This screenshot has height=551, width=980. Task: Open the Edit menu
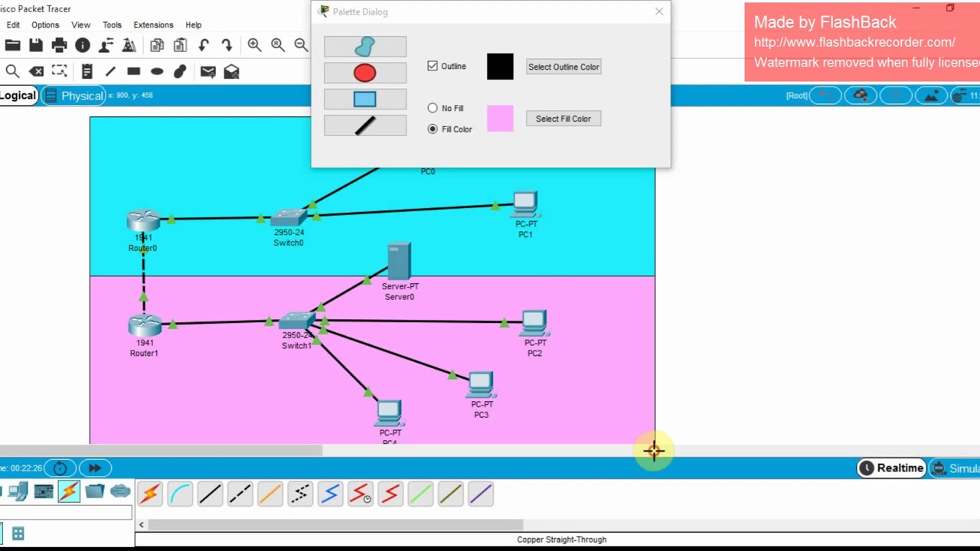tap(13, 24)
